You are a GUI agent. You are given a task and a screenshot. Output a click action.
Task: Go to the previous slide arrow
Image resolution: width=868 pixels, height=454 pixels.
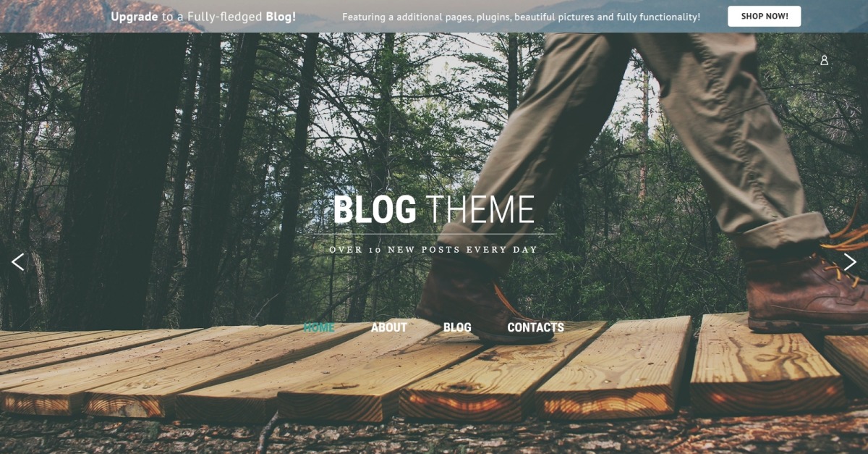[18, 262]
